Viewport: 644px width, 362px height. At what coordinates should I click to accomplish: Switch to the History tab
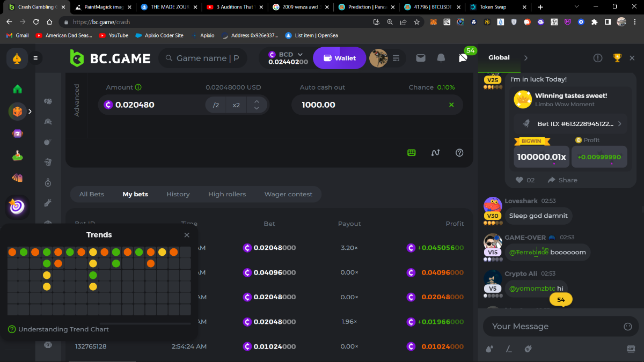click(x=178, y=194)
